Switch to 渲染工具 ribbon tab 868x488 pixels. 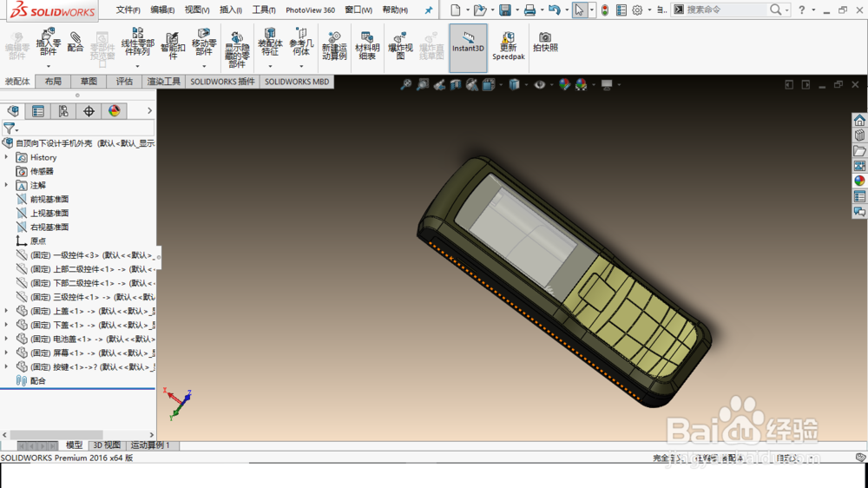(x=164, y=82)
